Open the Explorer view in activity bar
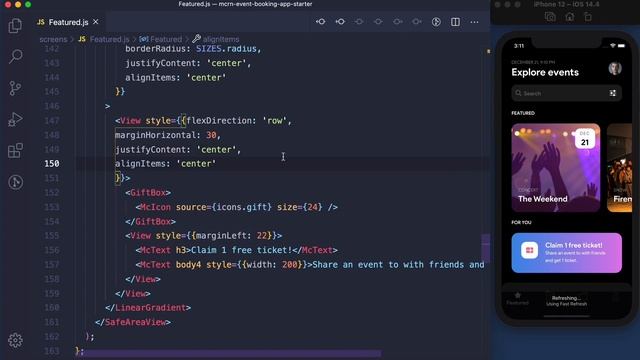Screen dimensions: 640x360 coord(15,26)
